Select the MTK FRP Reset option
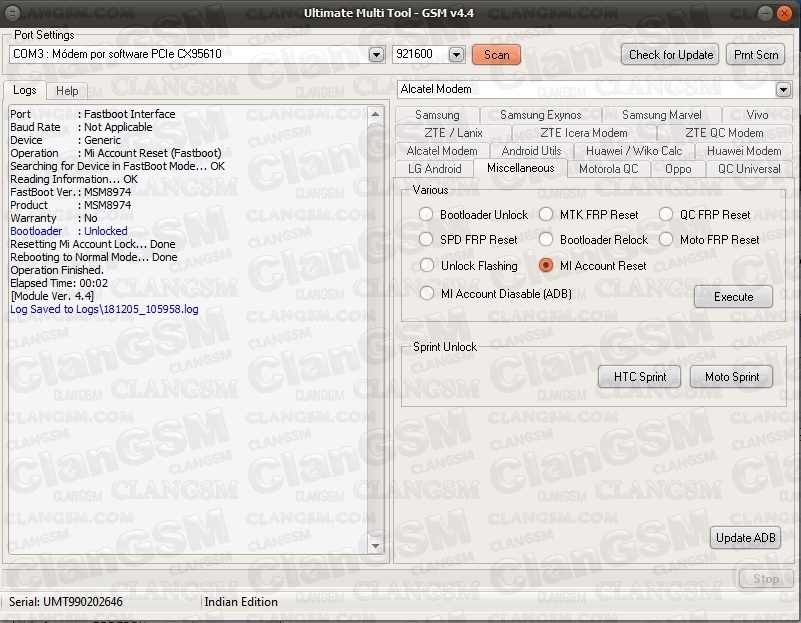 (546, 214)
